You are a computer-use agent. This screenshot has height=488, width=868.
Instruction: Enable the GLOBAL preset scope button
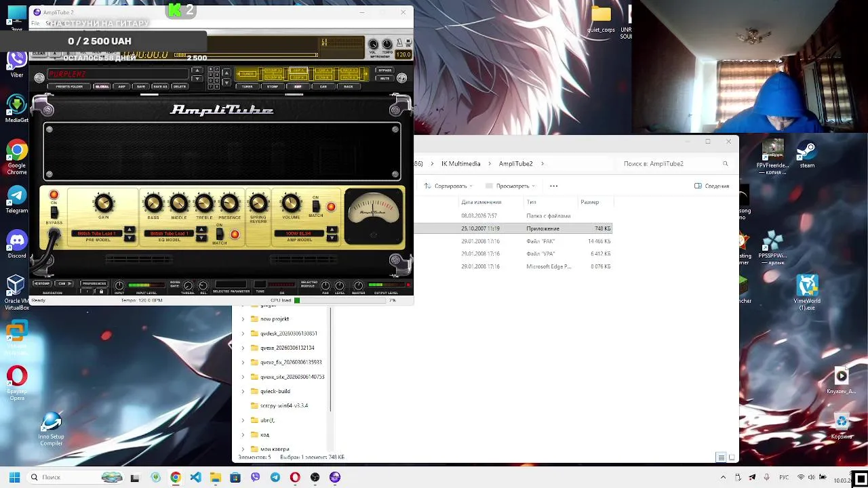pyautogui.click(x=102, y=87)
